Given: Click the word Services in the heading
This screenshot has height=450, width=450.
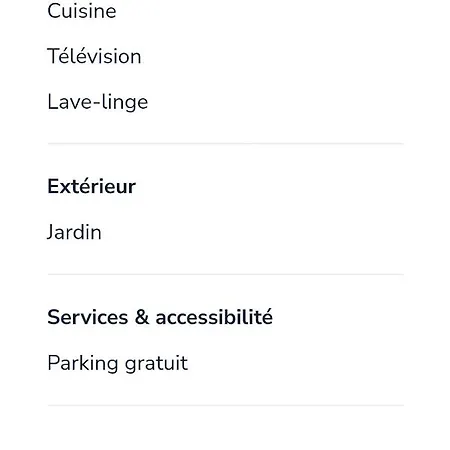Looking at the screenshot, I should [x=88, y=317].
